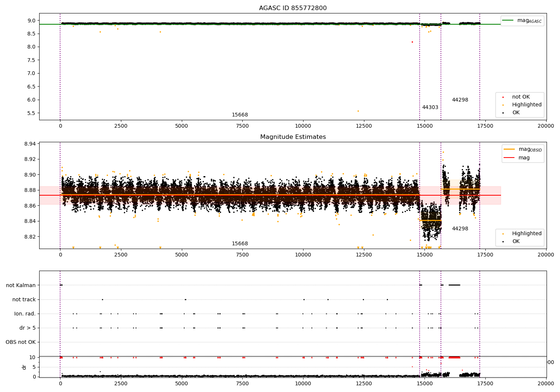Click the "44303" obsid label in the top plot
Screen dimensions: 560x392
[x=430, y=108]
